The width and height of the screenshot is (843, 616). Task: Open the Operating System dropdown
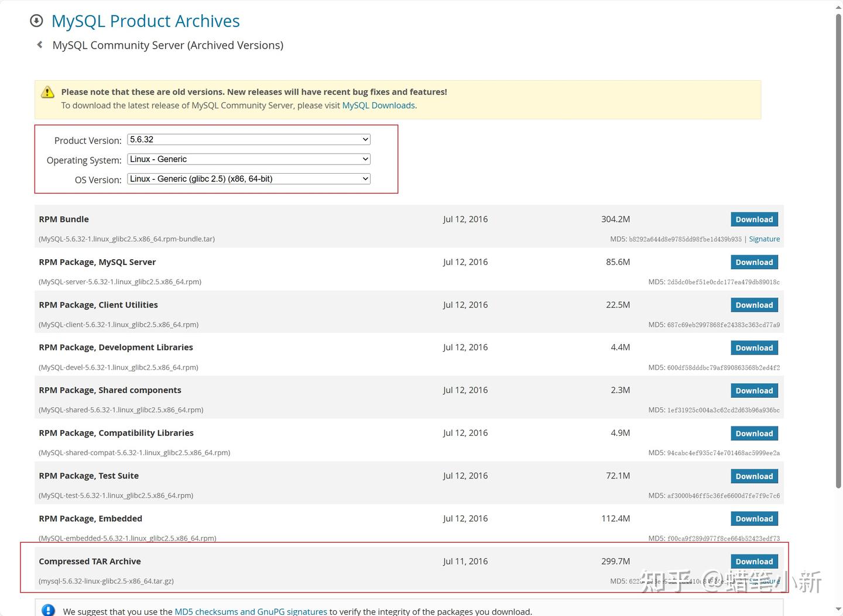(x=249, y=159)
